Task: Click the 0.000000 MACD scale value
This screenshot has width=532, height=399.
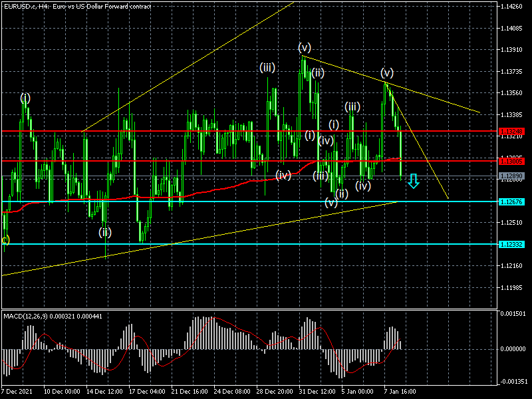Action: 513,348
